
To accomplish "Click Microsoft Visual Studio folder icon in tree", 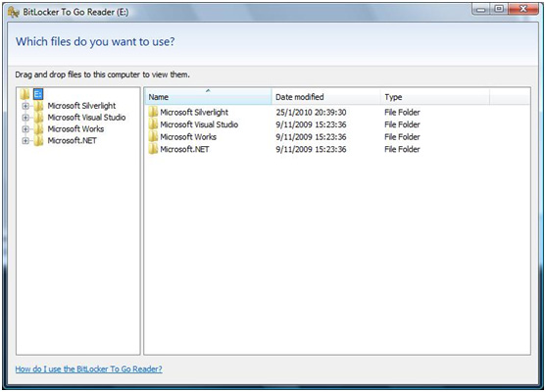I will (x=38, y=118).
